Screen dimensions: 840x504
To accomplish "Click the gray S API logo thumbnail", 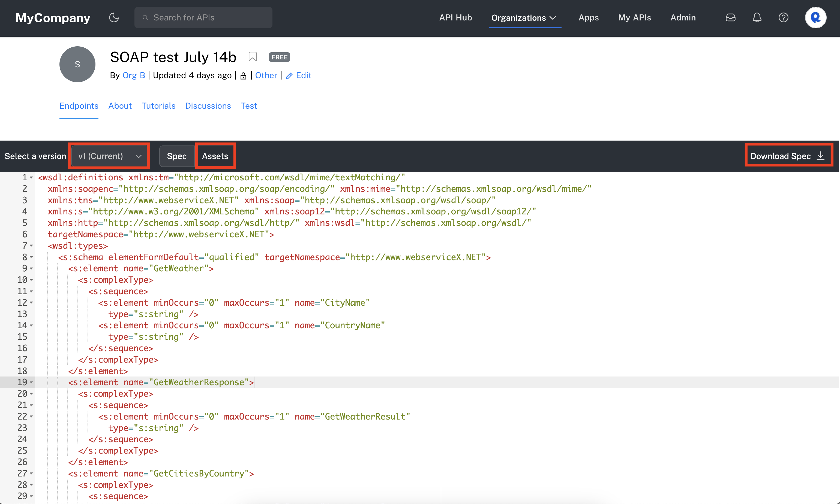I will 77,64.
